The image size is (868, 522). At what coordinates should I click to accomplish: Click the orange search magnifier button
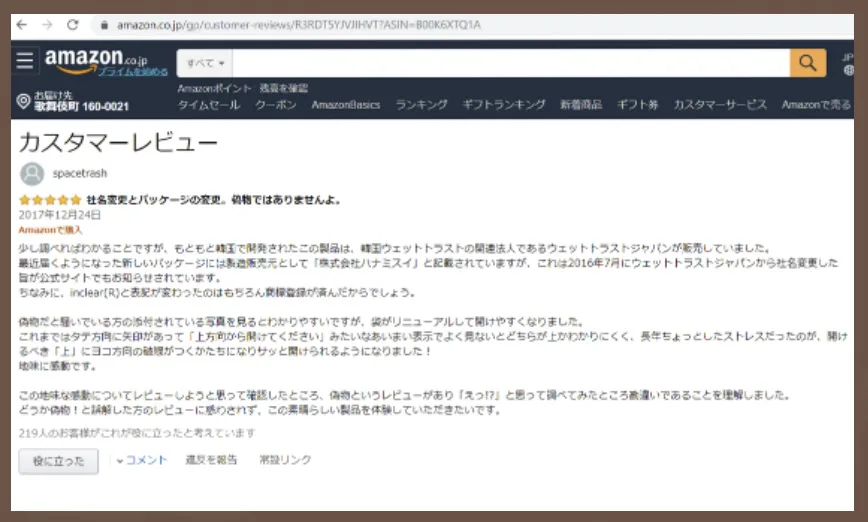[x=808, y=63]
